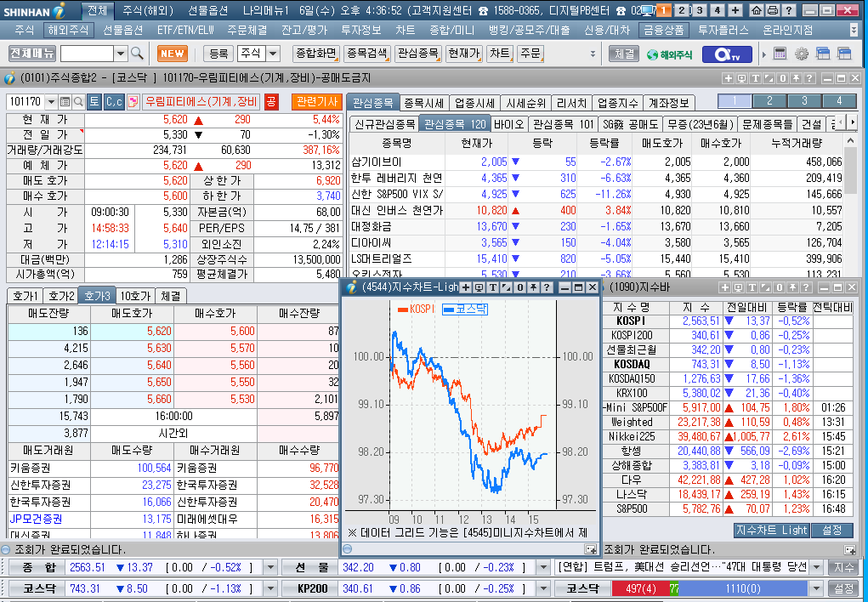Select watchlist page 2 button

769,101
